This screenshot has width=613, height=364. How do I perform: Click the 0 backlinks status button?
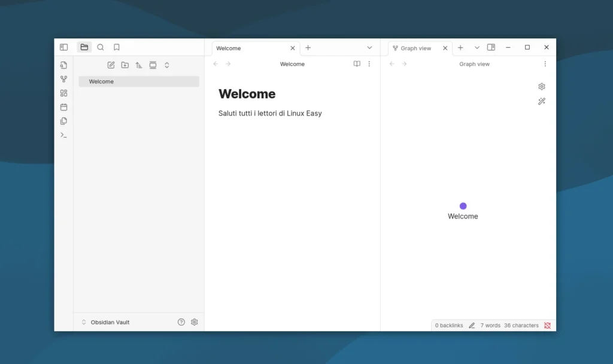click(x=448, y=326)
